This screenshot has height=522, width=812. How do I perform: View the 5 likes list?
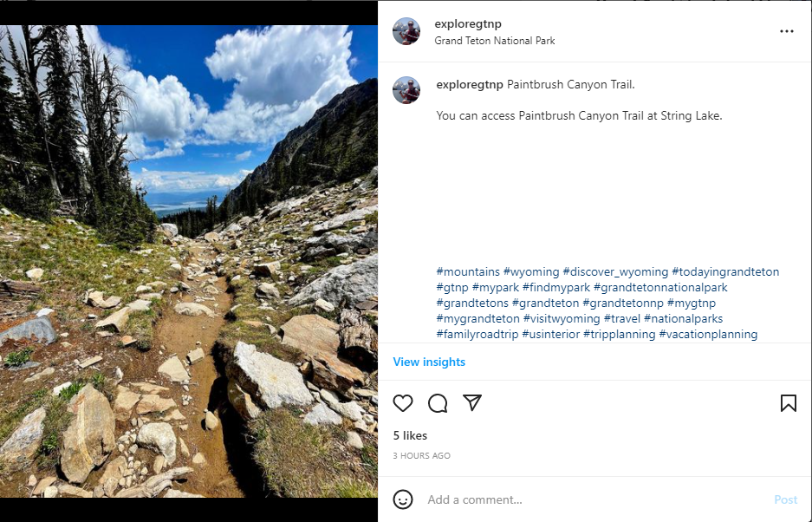(x=410, y=435)
